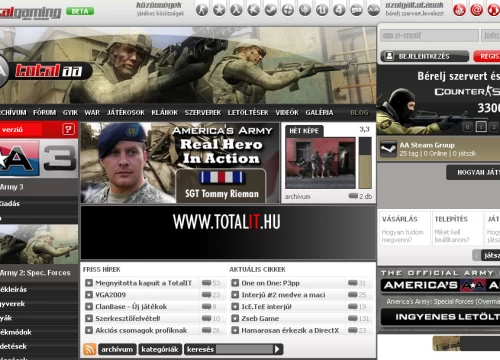The image size is (500, 360).
Task: Open the AA Steam Group link
Action: pyautogui.click(x=427, y=145)
